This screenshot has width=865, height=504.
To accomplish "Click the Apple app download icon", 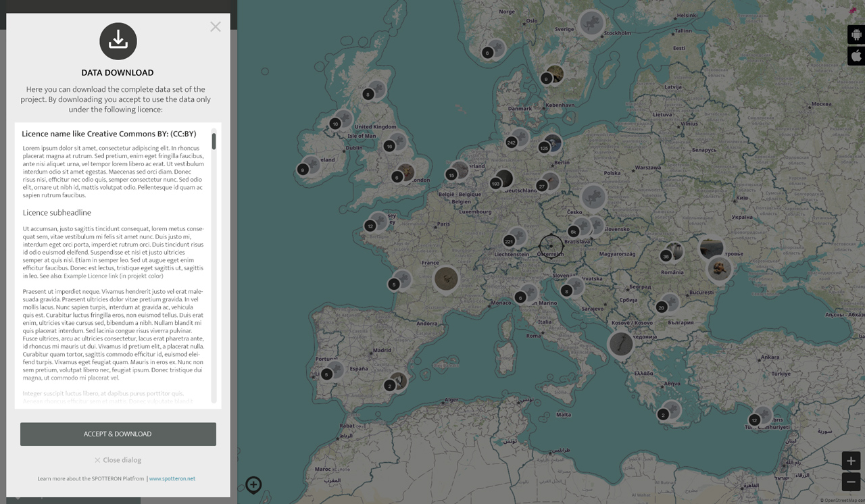I will coord(856,56).
